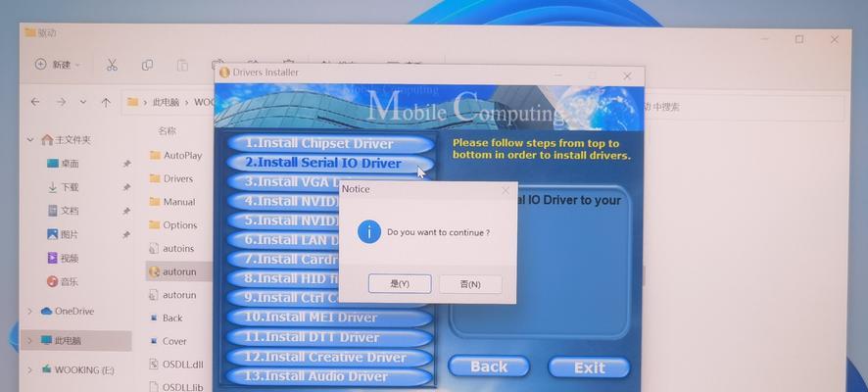
Task: Expand WOOKING (E:) drive node
Action: 30,369
